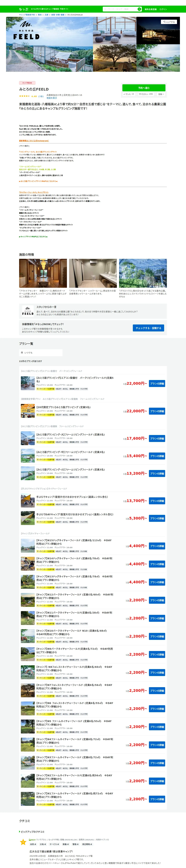Screen dimensions: 186x868
Task: Open the orange tent photo in gallery
Action: coord(158,58)
